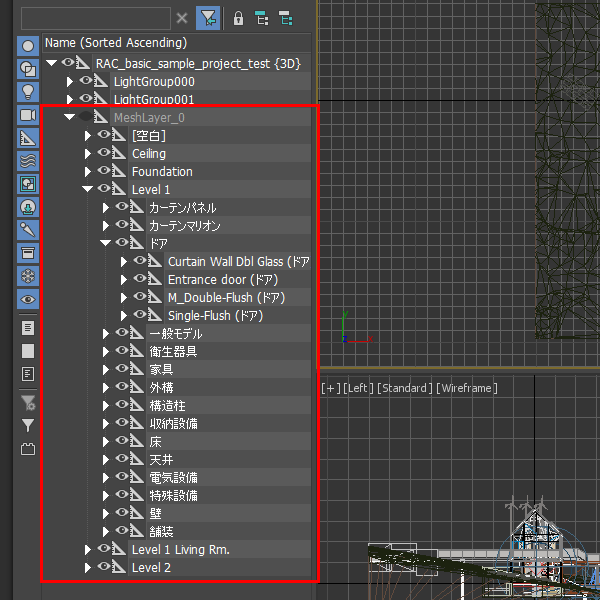The image size is (600, 600).
Task: Toggle Display Geometry filter icon
Action: (28, 46)
